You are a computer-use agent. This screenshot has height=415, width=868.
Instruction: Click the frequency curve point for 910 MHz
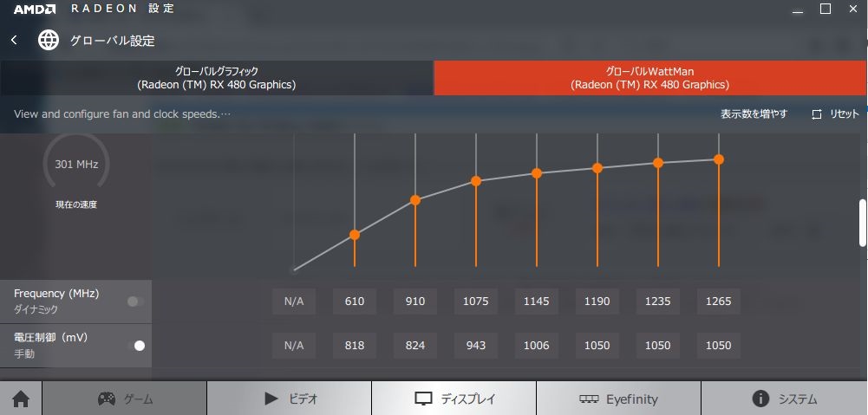(x=415, y=200)
